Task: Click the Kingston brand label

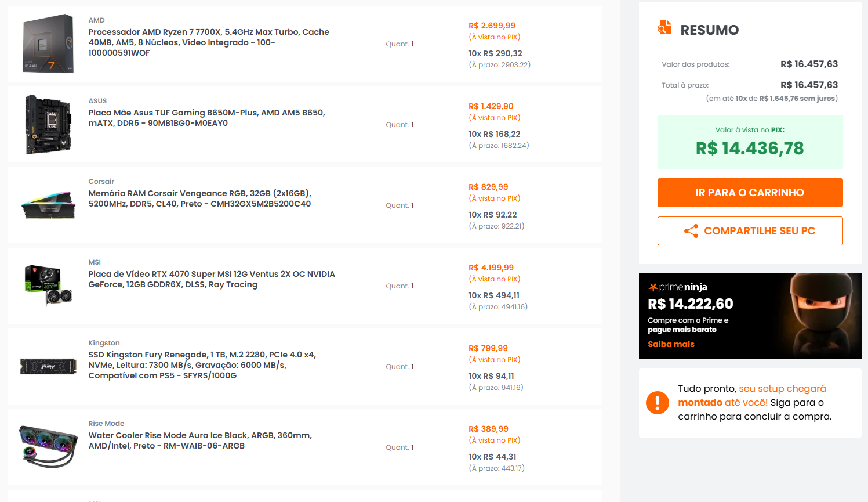Action: click(x=104, y=343)
